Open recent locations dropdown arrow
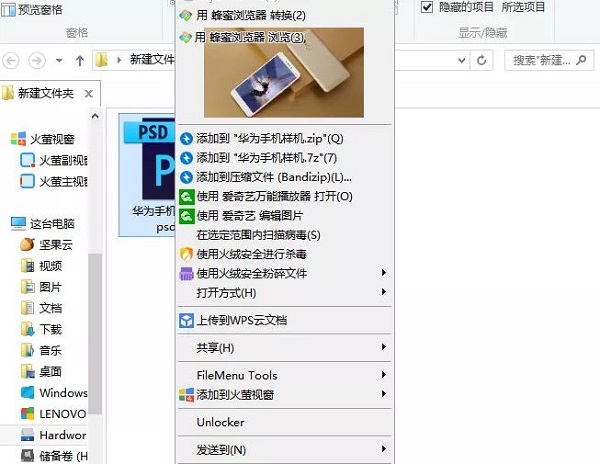The height and width of the screenshot is (464, 600). tap(59, 60)
